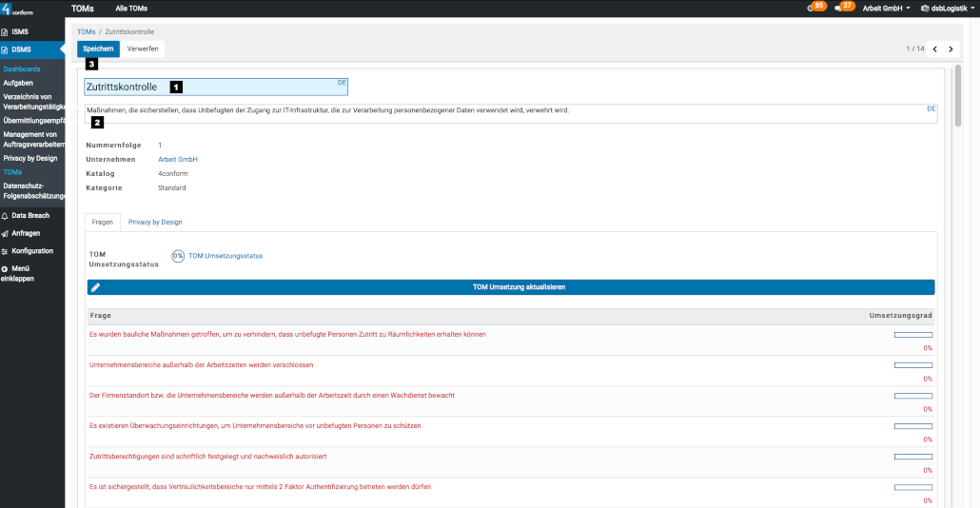Click the Anfragen paper plane icon
The height and width of the screenshot is (508, 980).
[x=5, y=233]
